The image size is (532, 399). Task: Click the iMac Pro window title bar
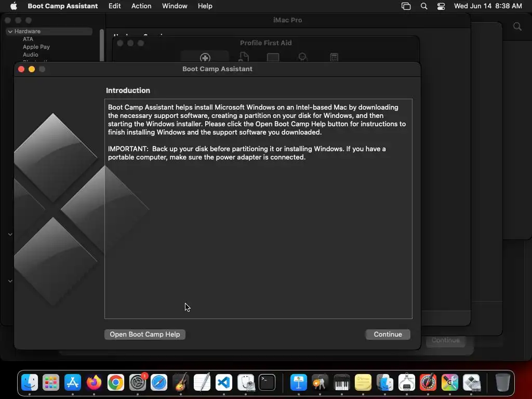[288, 20]
